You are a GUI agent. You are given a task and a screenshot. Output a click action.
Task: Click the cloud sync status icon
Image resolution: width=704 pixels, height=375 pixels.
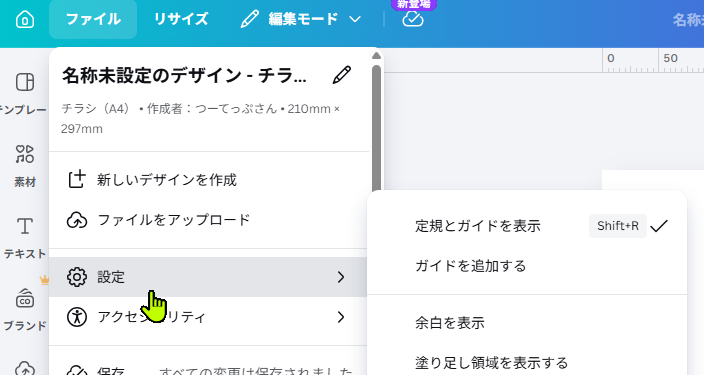[413, 19]
